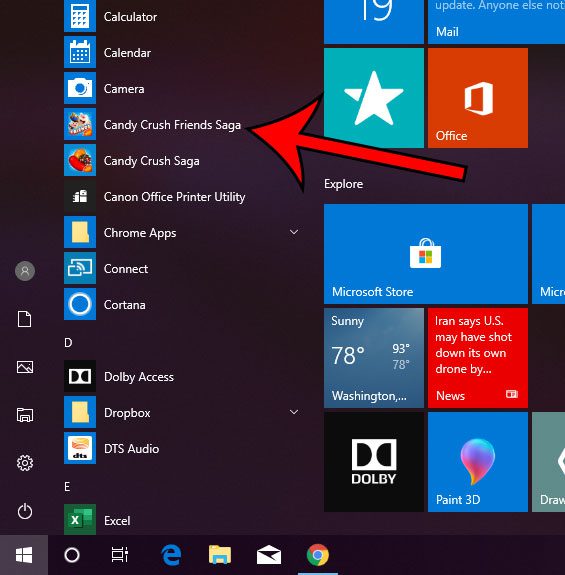The height and width of the screenshot is (575, 565).
Task: Open the Settings gear icon
Action: (25, 463)
